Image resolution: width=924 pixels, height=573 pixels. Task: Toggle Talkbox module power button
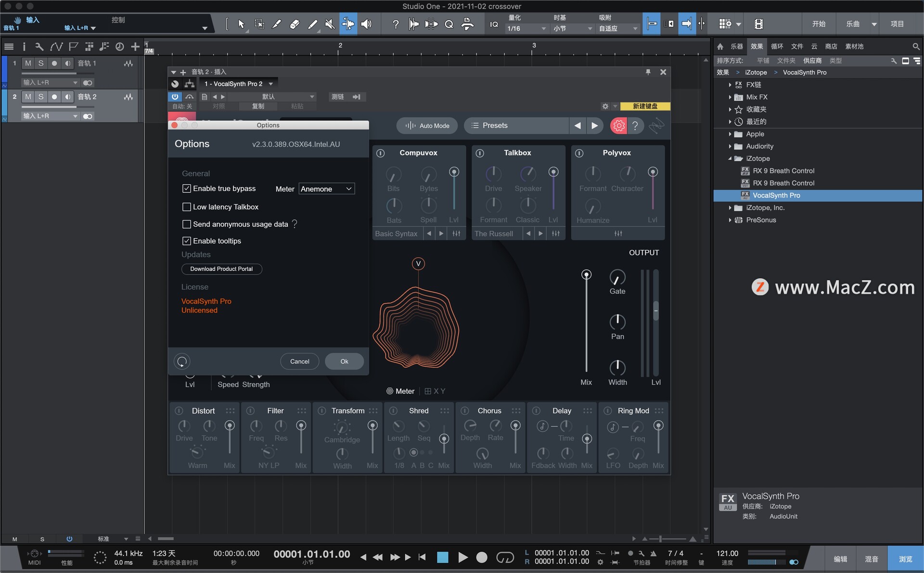point(480,153)
